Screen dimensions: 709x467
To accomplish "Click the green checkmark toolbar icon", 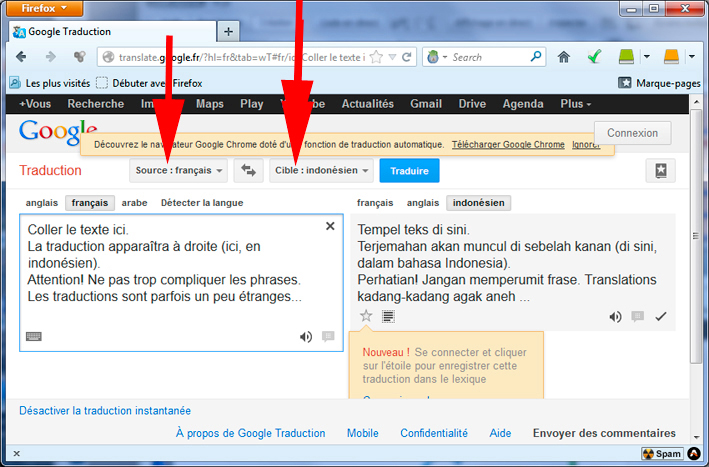I will click(x=595, y=57).
